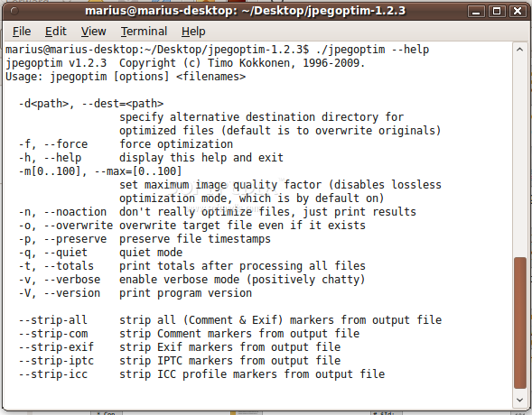Click the scrollbar up arrow

click(x=519, y=50)
